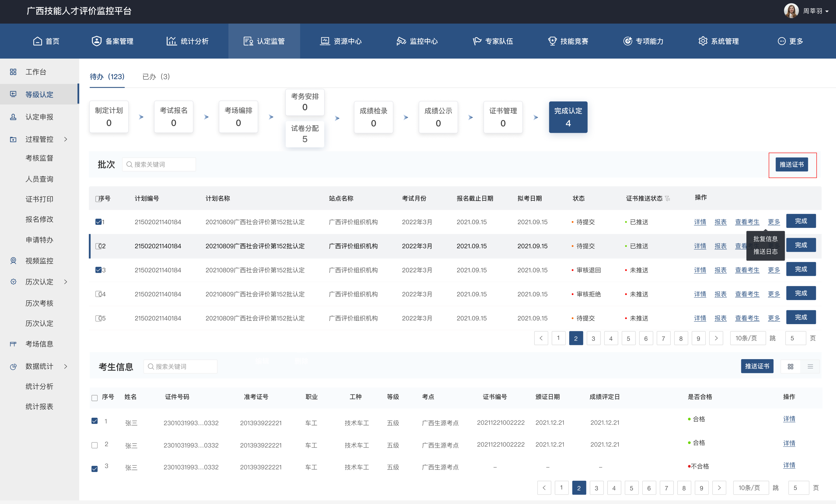The width and height of the screenshot is (836, 504).
Task: Focus the 批次 page jump input
Action: [795, 338]
